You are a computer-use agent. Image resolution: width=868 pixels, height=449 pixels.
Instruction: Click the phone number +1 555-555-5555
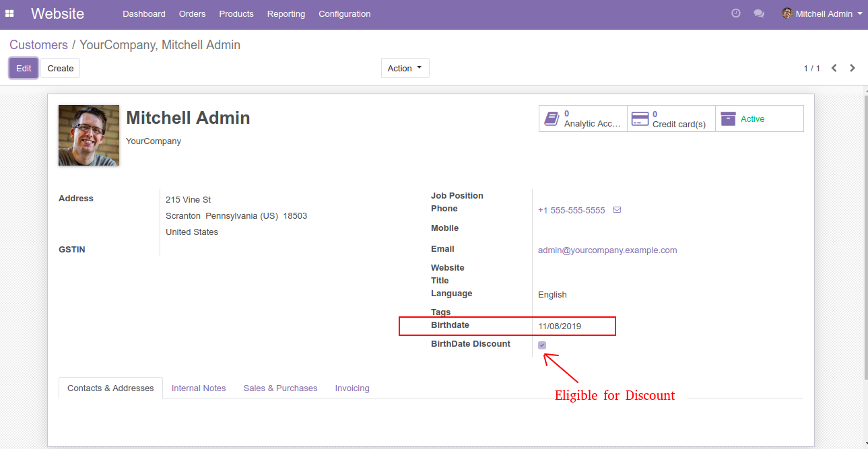(571, 210)
